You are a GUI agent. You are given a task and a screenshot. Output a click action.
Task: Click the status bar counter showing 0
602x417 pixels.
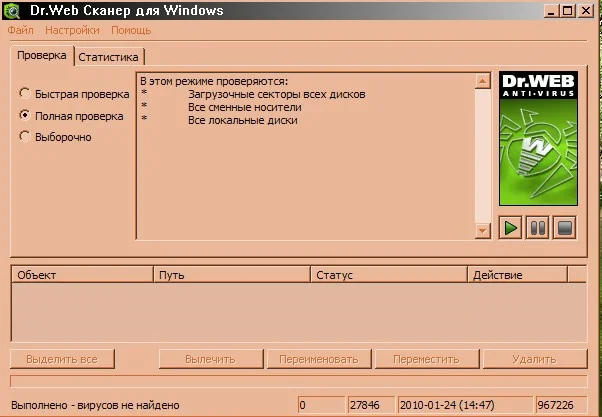[x=321, y=405]
